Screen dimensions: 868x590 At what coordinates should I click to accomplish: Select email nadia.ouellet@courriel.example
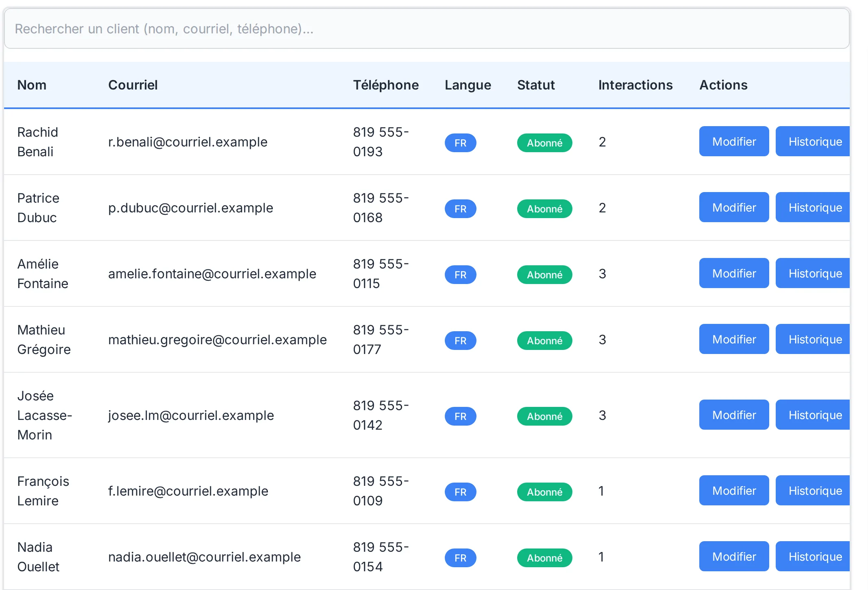coord(204,557)
